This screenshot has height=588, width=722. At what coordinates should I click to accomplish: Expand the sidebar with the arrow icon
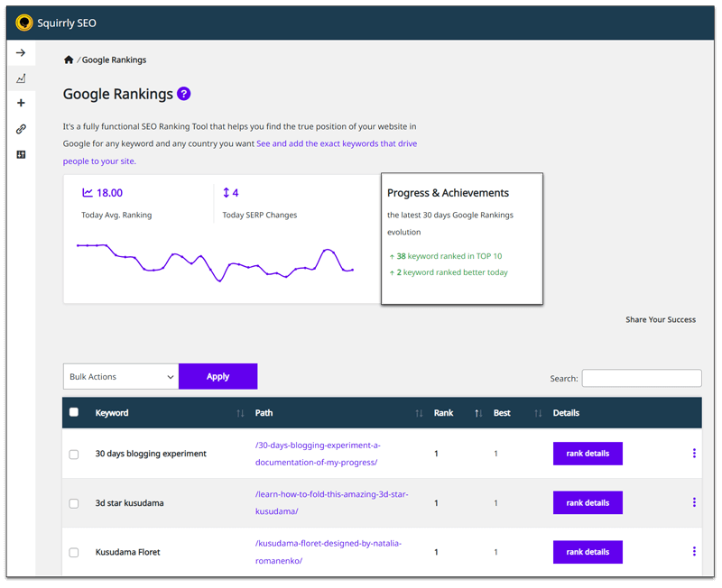[21, 53]
